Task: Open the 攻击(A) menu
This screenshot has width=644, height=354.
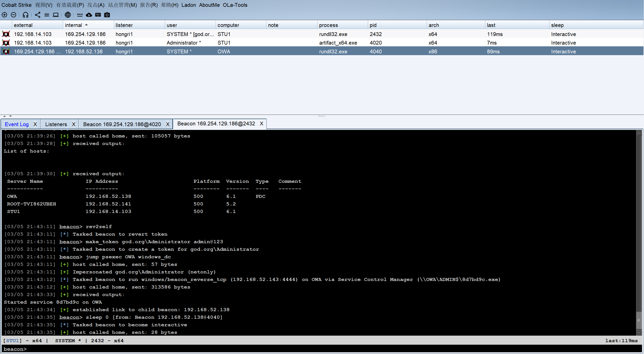Action: pos(96,5)
